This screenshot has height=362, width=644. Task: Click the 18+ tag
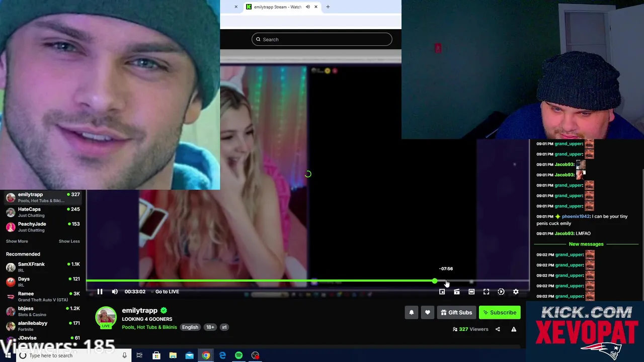pyautogui.click(x=210, y=327)
